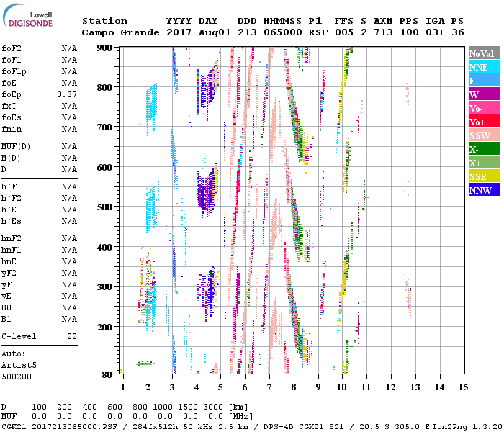Pick the Vo+ red legend swatch
504x432 pixels.
[484, 122]
